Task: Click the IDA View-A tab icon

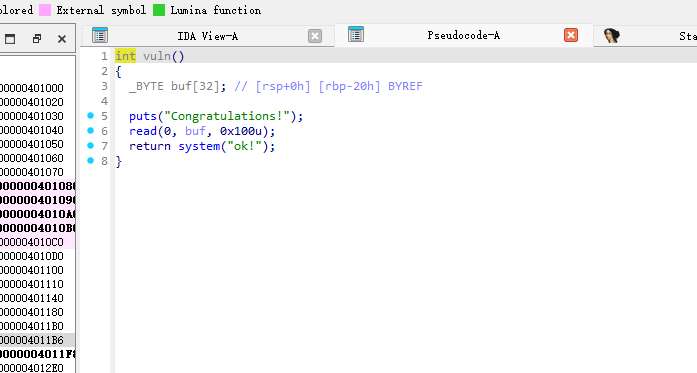Action: click(x=100, y=35)
